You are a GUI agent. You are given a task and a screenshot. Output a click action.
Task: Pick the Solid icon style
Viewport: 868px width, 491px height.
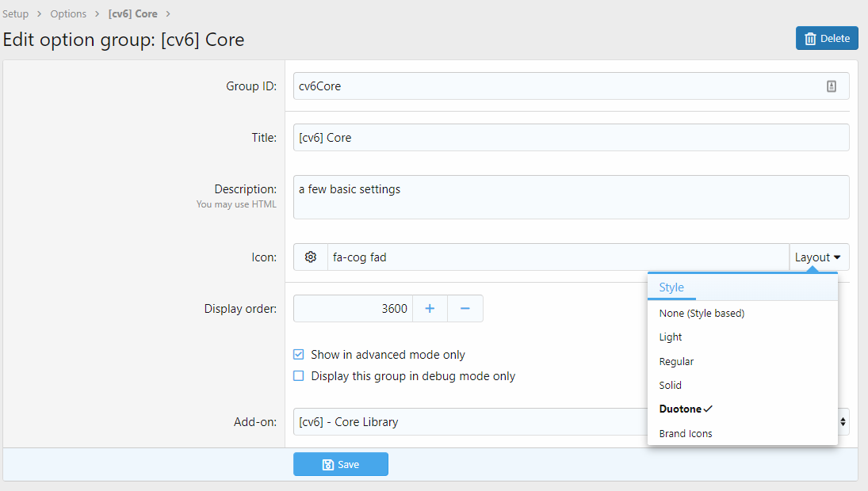[x=671, y=386]
